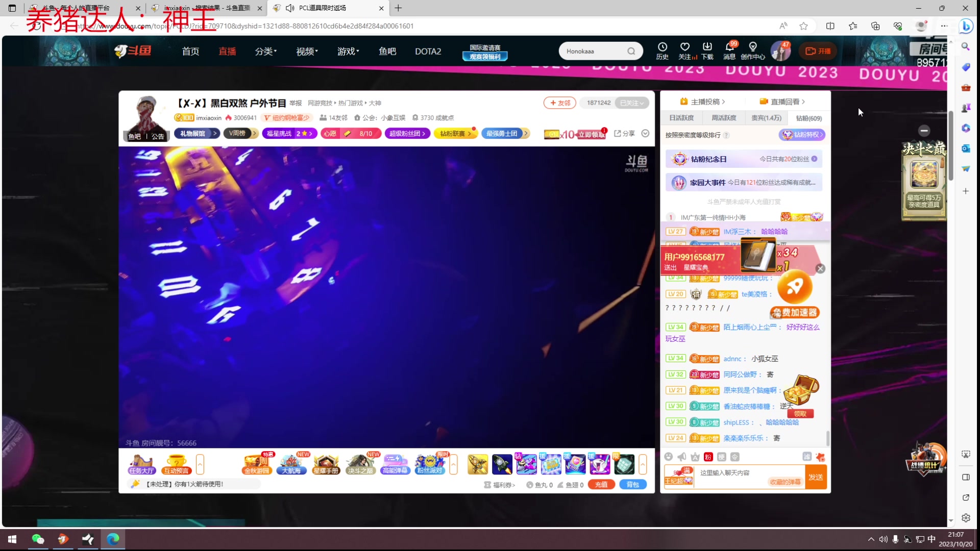Toggle the red 粉 fan badge button

point(708,457)
